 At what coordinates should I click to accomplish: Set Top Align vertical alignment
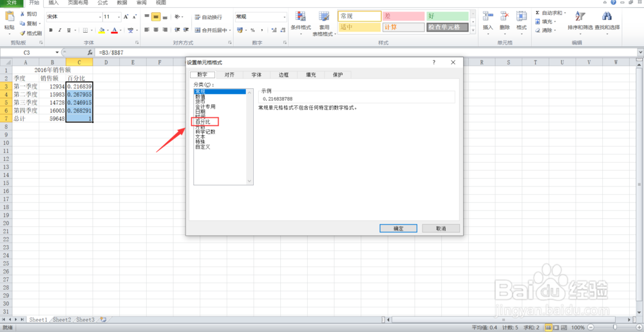tap(147, 17)
